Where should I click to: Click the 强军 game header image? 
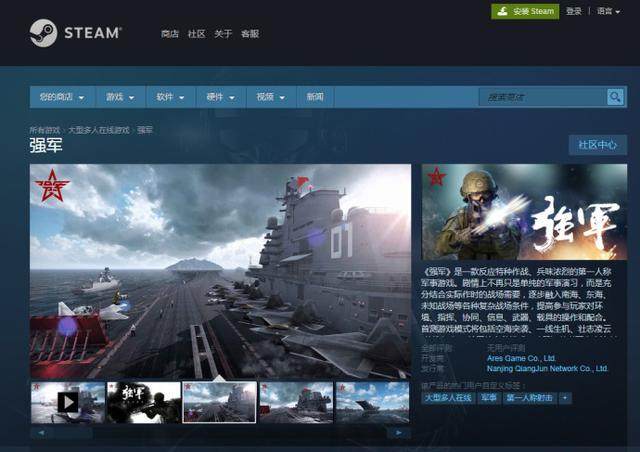524,212
